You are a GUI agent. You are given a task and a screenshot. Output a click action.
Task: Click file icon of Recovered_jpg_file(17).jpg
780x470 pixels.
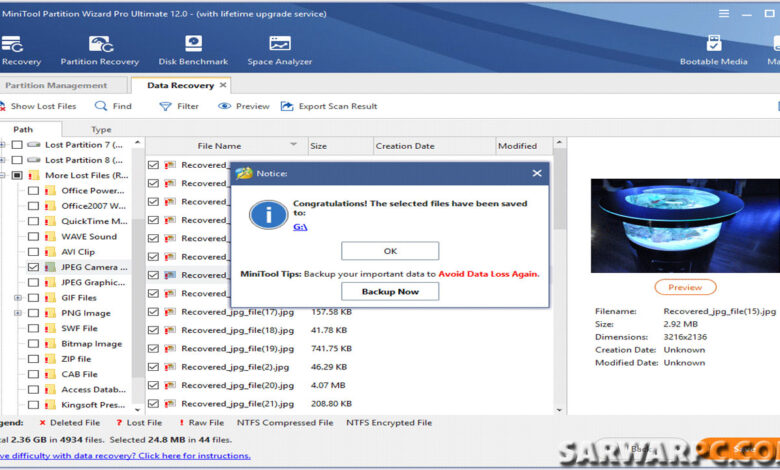[170, 312]
